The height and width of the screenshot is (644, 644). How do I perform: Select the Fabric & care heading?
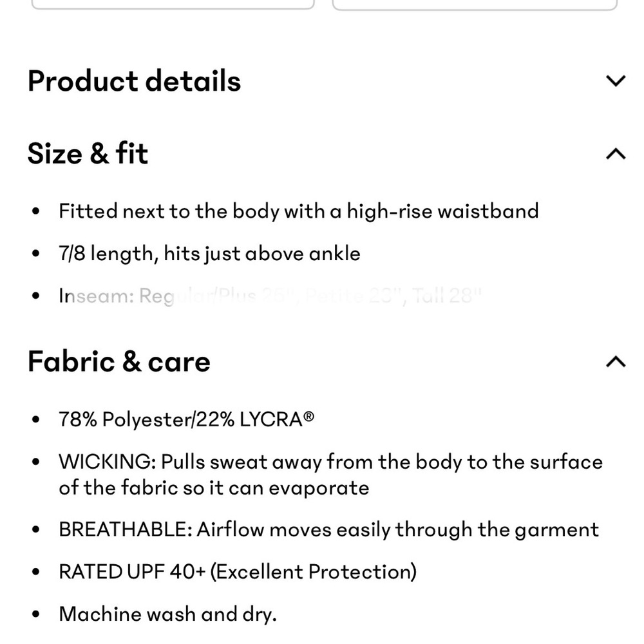point(118,362)
